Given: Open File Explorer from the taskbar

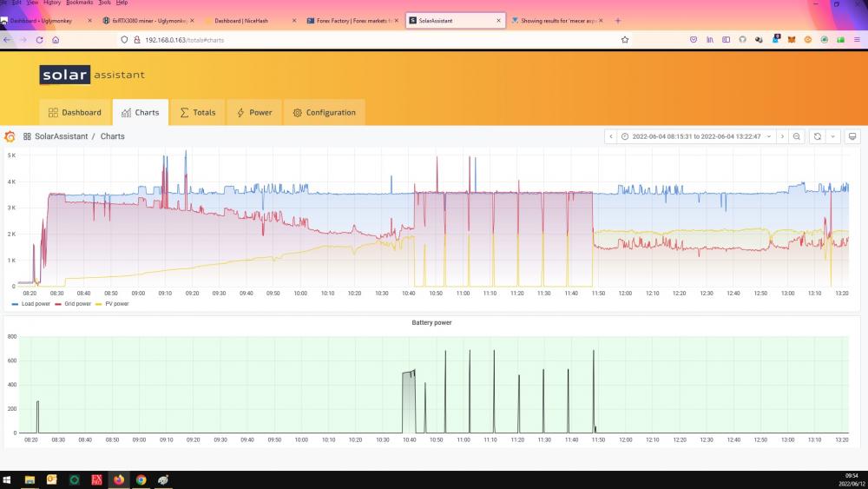Looking at the screenshot, I should (30, 480).
